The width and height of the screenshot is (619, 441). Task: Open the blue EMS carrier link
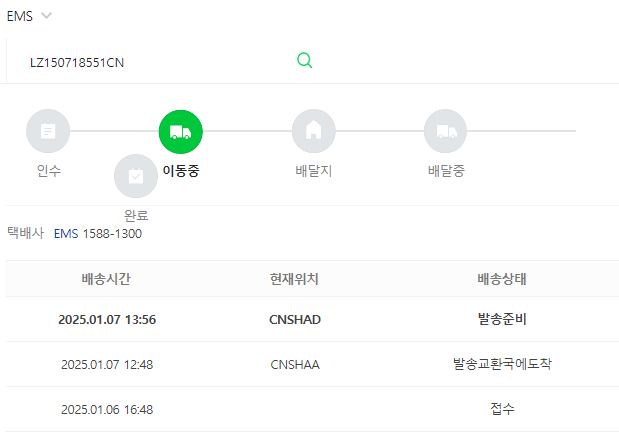pos(66,234)
